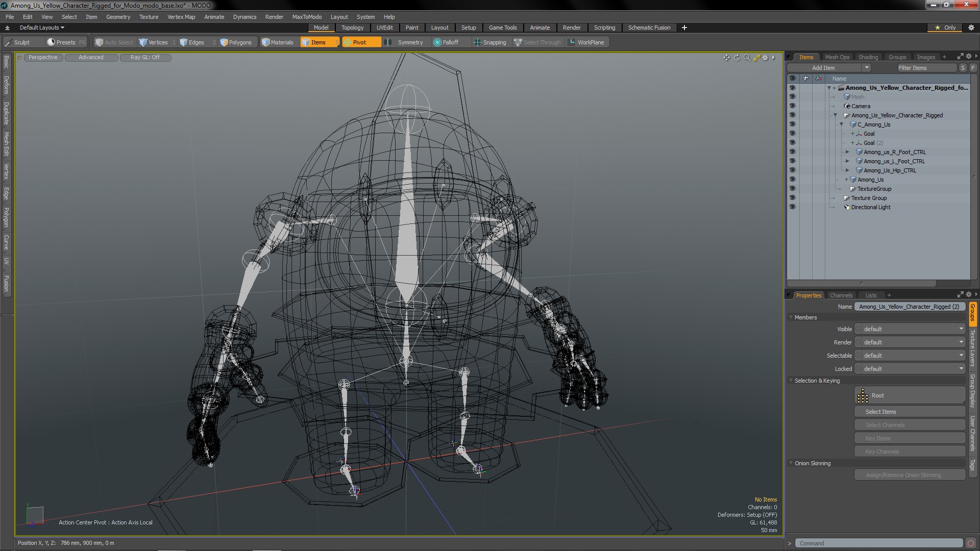Click the viewport zoom magnifier icon
The width and height of the screenshot is (980, 551).
(747, 58)
